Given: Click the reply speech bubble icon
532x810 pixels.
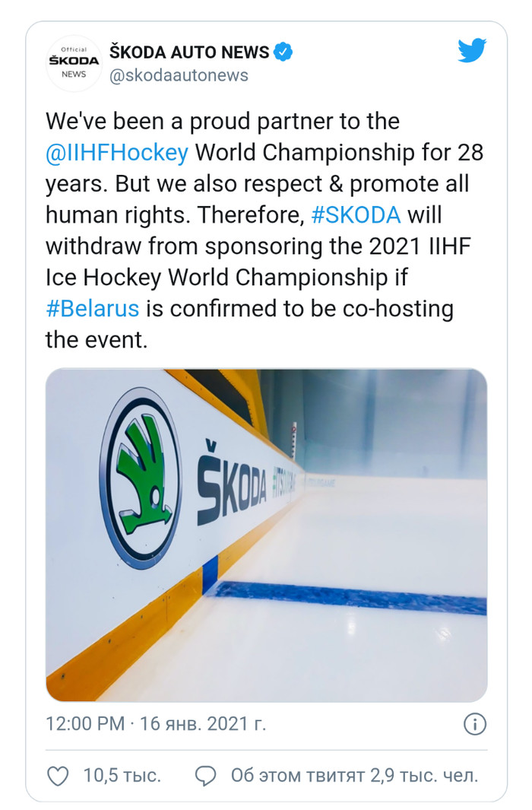Looking at the screenshot, I should tap(205, 776).
